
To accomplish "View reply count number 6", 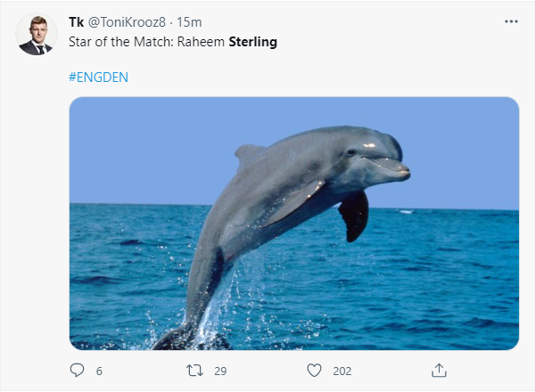I will coord(99,371).
